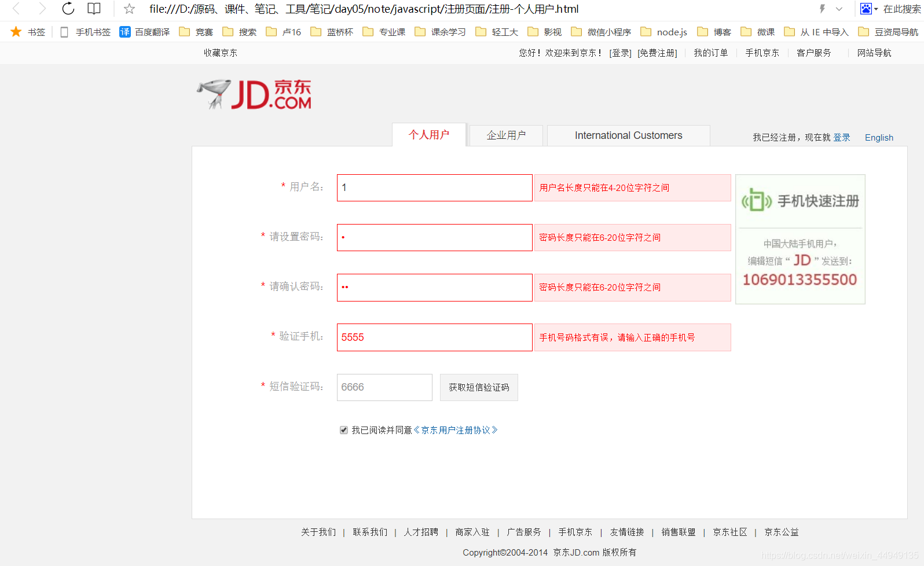
Task: Click 关于我们 footer link
Action: pyautogui.click(x=318, y=532)
